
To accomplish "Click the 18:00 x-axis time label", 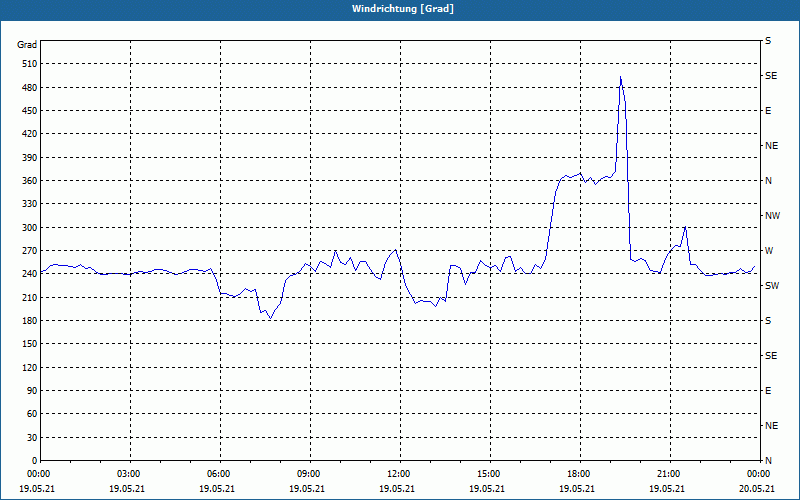I will click(581, 474).
